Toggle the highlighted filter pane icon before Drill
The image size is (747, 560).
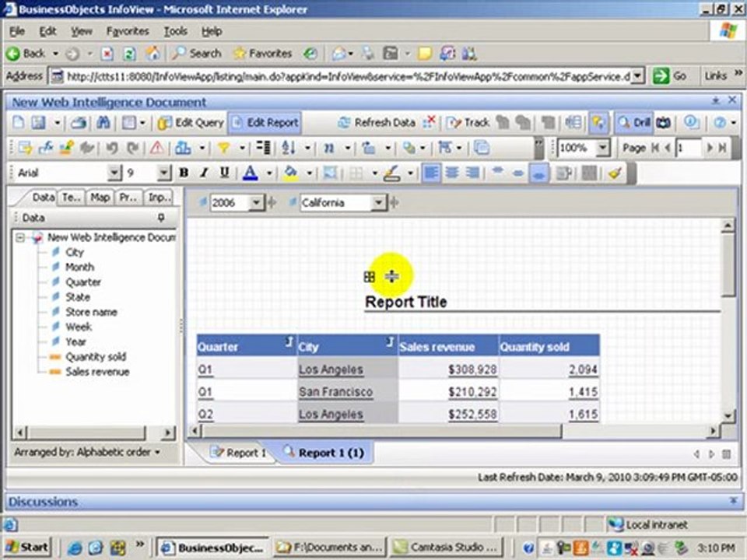(598, 122)
